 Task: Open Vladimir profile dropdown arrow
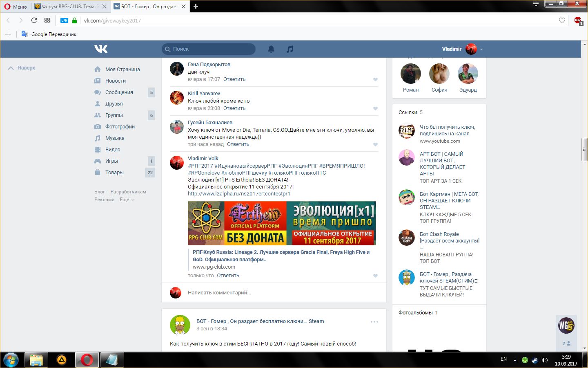pyautogui.click(x=481, y=49)
